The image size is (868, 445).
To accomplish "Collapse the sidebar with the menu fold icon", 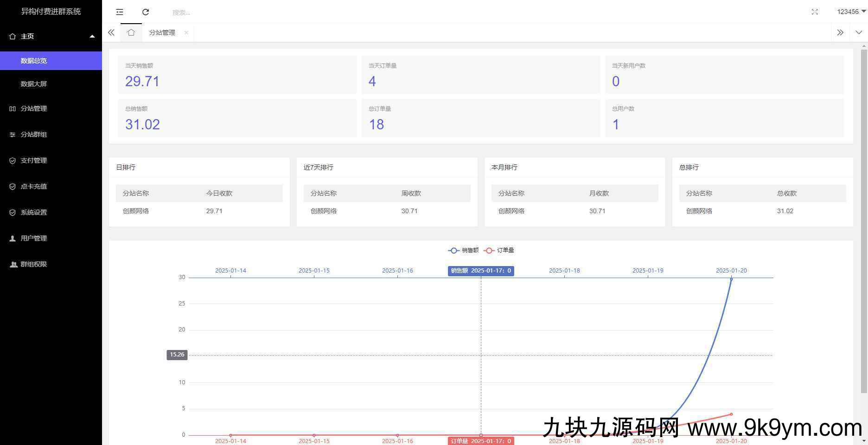I will pos(120,12).
